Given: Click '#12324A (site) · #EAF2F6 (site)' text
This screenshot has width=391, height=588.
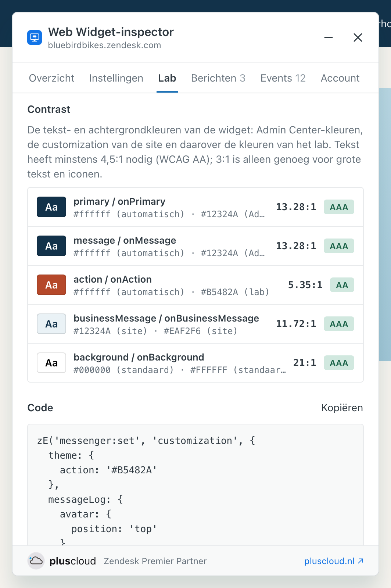Looking at the screenshot, I should (x=155, y=331).
